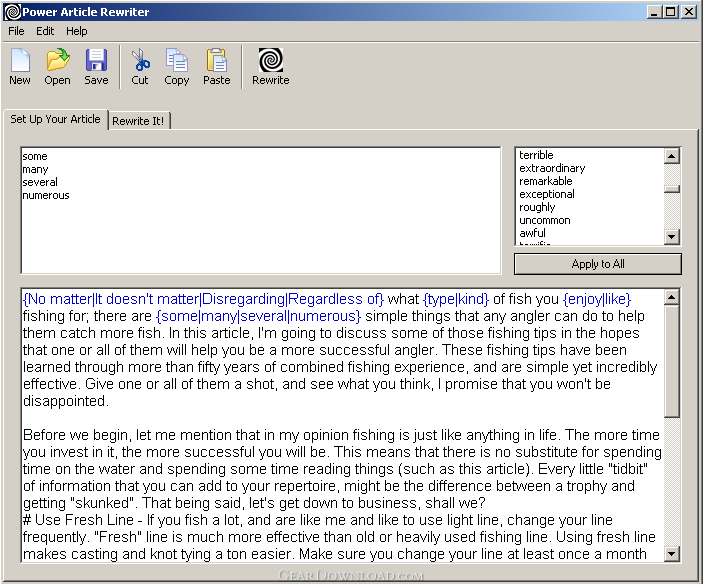Viewport: 703px width, 584px height.
Task: Click the {No matter|It doesn't matter...} spin group
Action: 203,299
